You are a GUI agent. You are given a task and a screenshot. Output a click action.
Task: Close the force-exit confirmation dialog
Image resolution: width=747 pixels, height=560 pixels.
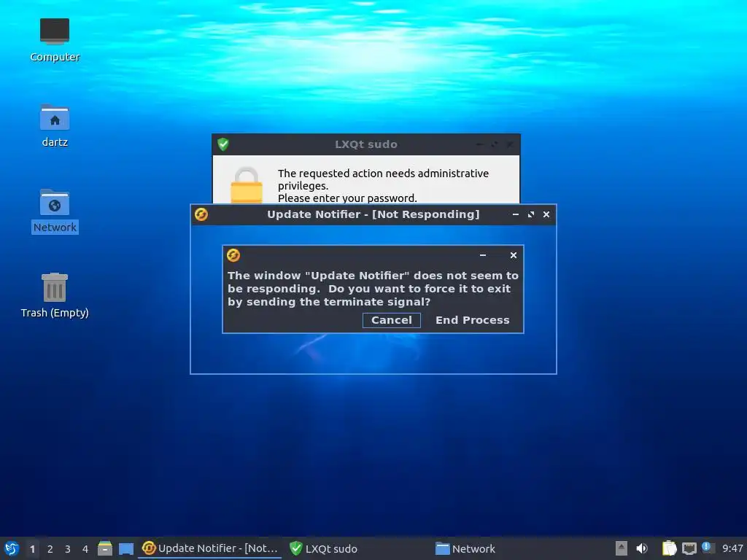(x=514, y=255)
